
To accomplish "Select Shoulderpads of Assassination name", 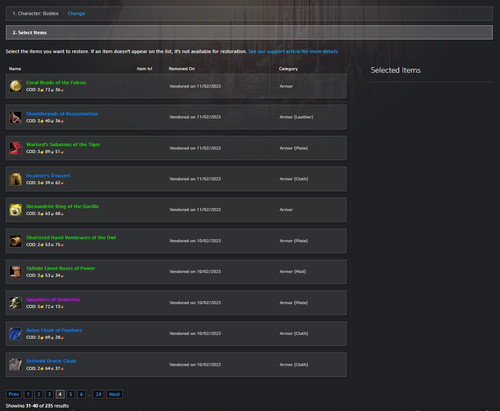I will [62, 114].
